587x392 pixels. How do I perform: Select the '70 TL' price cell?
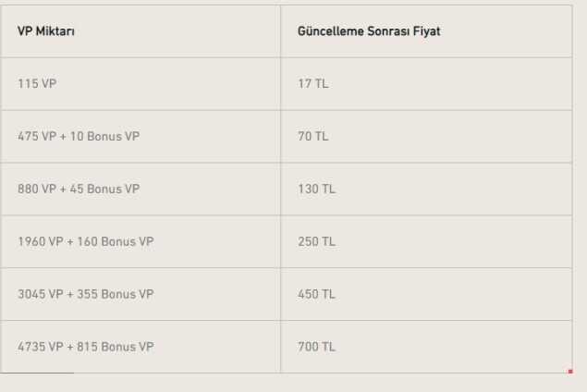[x=312, y=137]
